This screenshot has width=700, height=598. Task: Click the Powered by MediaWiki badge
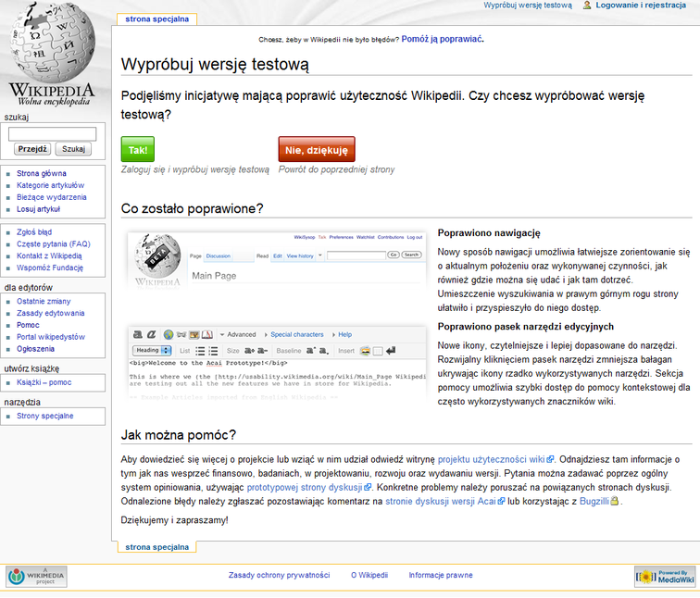coord(665,577)
